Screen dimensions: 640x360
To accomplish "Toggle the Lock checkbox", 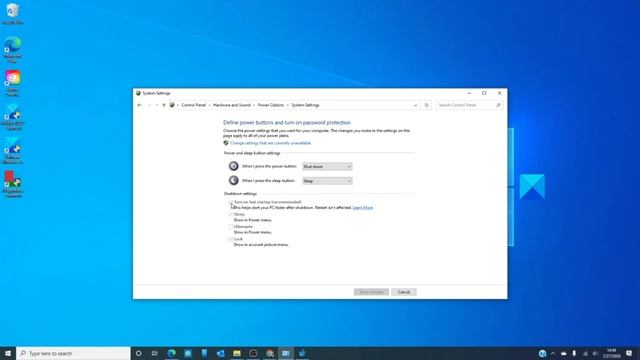I will click(x=231, y=239).
